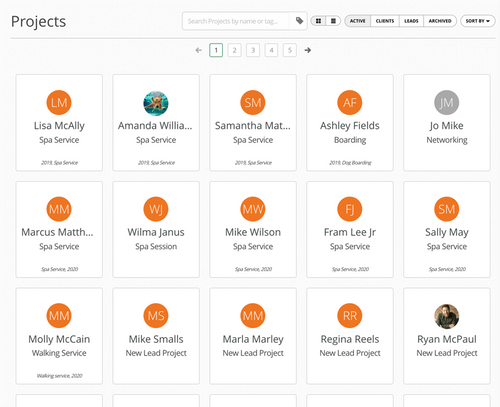This screenshot has height=407, width=500.
Task: Select the Clients tab
Action: [385, 21]
